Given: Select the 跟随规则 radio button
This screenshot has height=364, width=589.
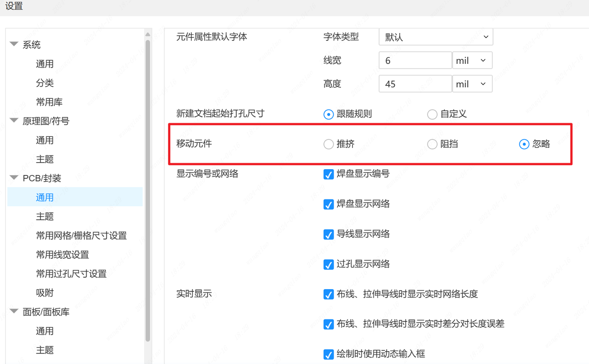Looking at the screenshot, I should pyautogui.click(x=329, y=114).
